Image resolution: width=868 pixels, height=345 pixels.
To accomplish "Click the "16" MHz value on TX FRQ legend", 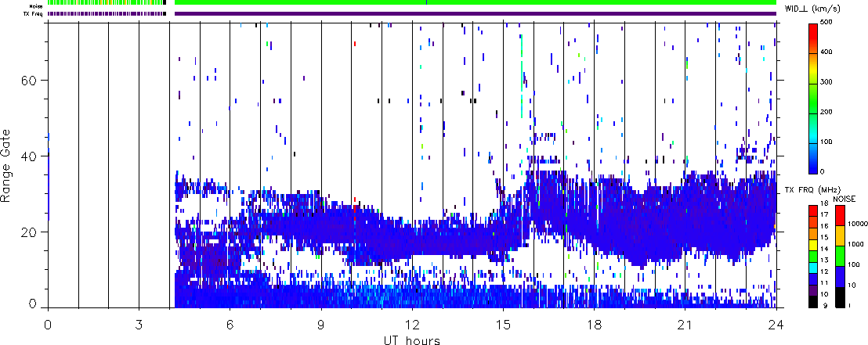I will click(x=824, y=226).
